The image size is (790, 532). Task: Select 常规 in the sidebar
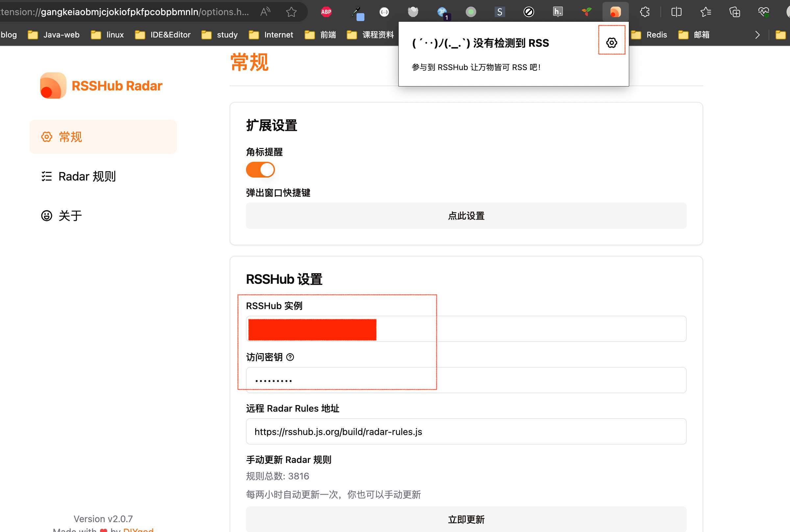point(70,137)
